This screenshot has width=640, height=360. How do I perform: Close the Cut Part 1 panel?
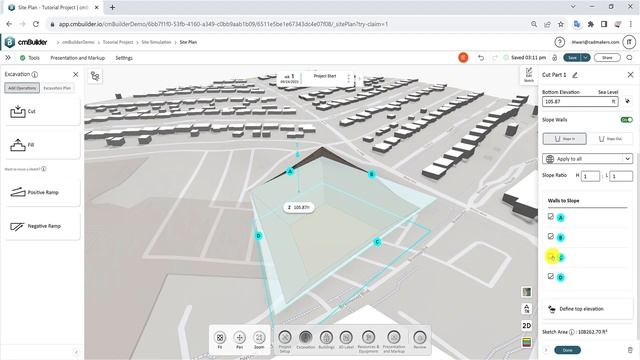[630, 75]
